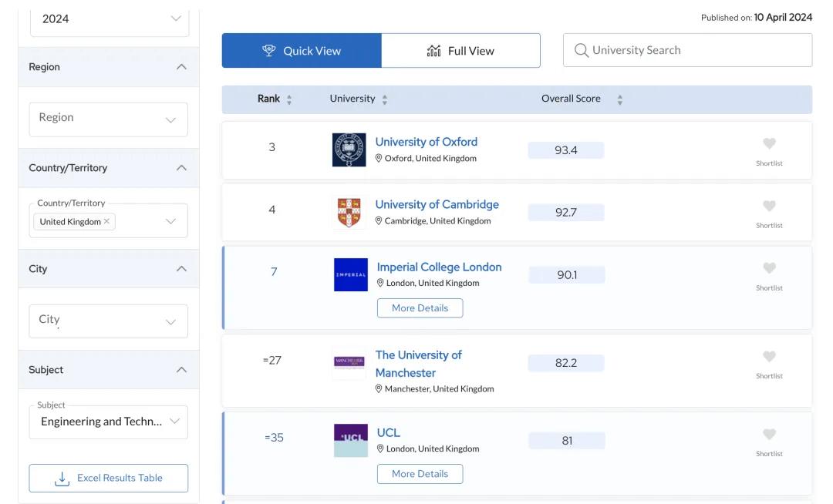Click Manchester's score 82.2
The height and width of the screenshot is (504, 833).
coord(566,363)
